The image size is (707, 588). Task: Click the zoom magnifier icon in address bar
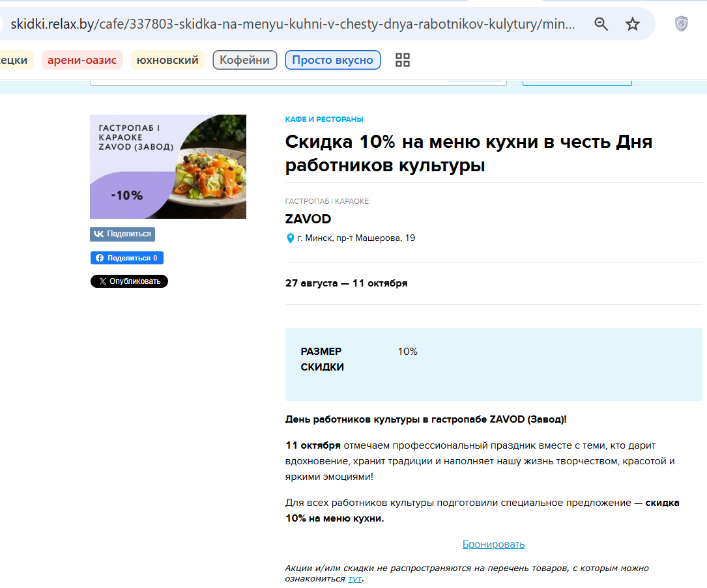tap(601, 24)
